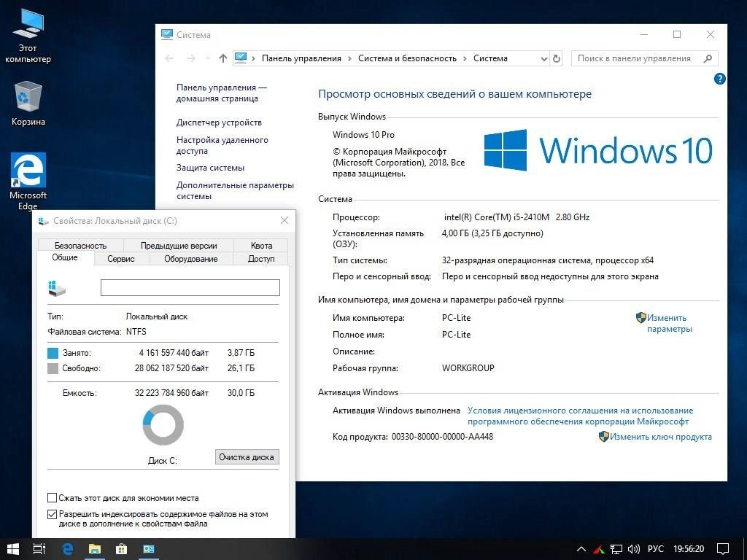Screen dimensions: 747x560
Task: Open the Windows Start menu
Action: coord(13,549)
